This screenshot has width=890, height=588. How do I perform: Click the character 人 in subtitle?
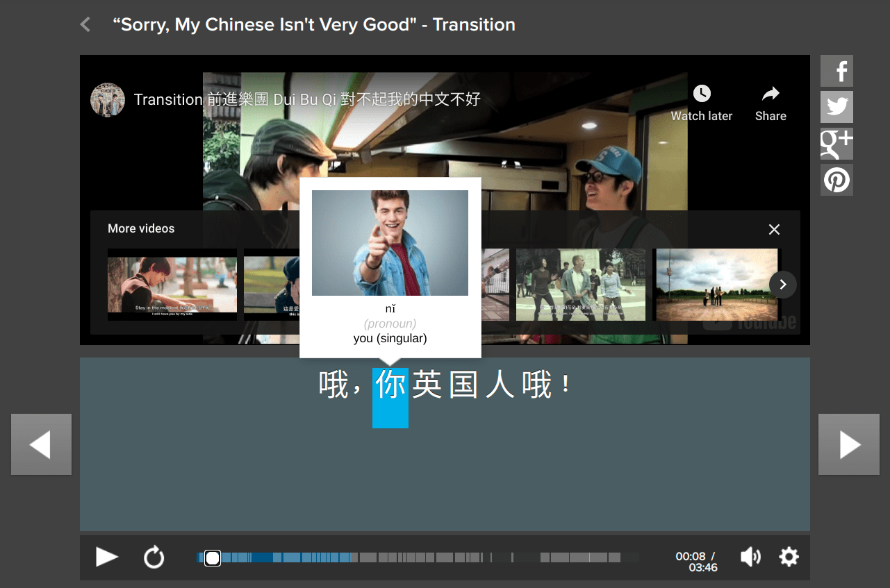tap(500, 385)
